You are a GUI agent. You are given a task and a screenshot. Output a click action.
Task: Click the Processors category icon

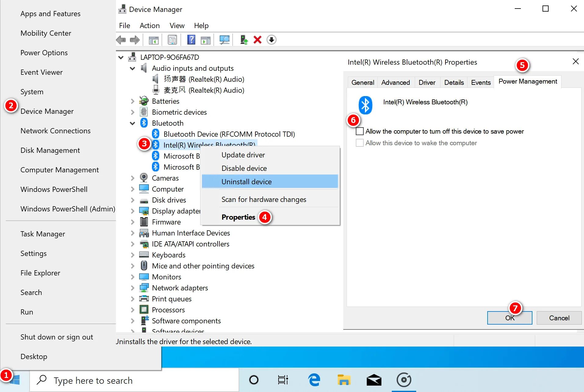click(x=144, y=310)
